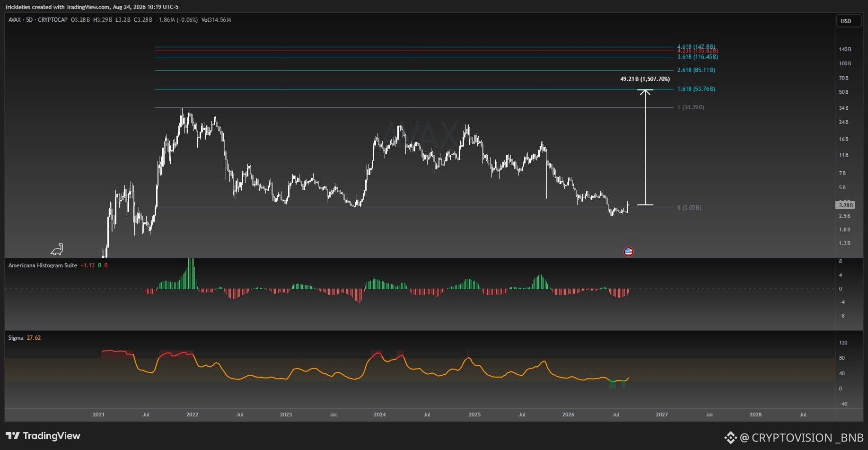Open the USD currency selector
The height and width of the screenshot is (450, 868).
click(x=849, y=21)
